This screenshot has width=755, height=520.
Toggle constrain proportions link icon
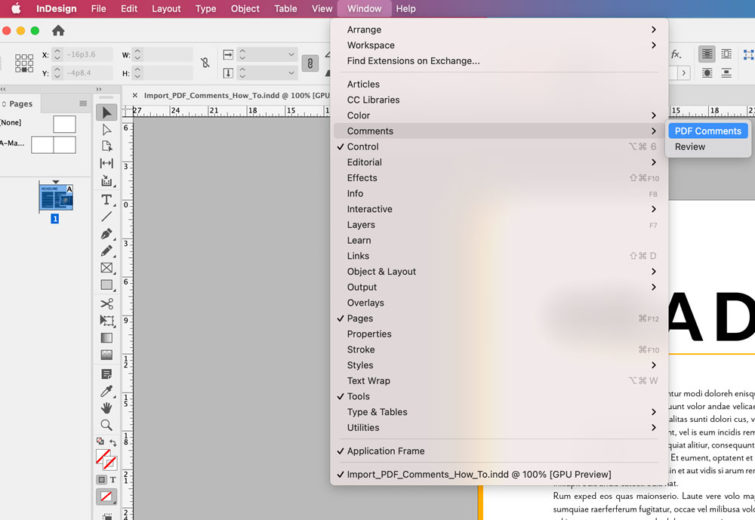(205, 63)
